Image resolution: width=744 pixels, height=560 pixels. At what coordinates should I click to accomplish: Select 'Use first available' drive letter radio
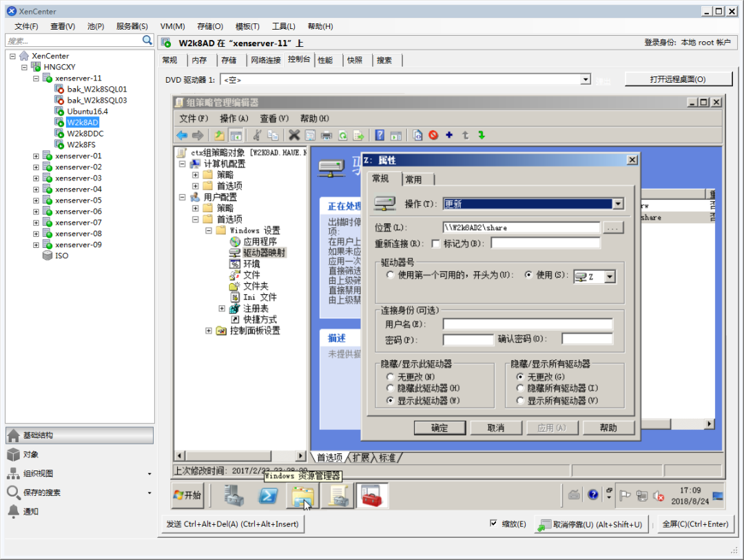pyautogui.click(x=390, y=276)
